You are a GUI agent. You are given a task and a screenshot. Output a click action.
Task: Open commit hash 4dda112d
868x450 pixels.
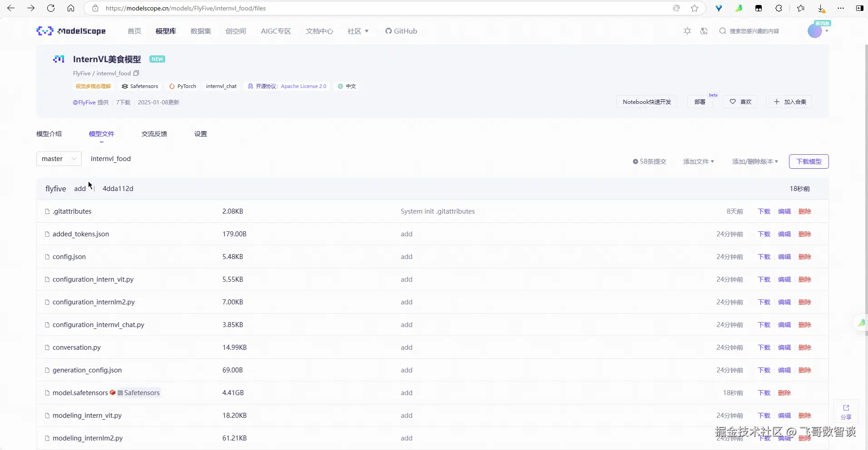pos(118,189)
